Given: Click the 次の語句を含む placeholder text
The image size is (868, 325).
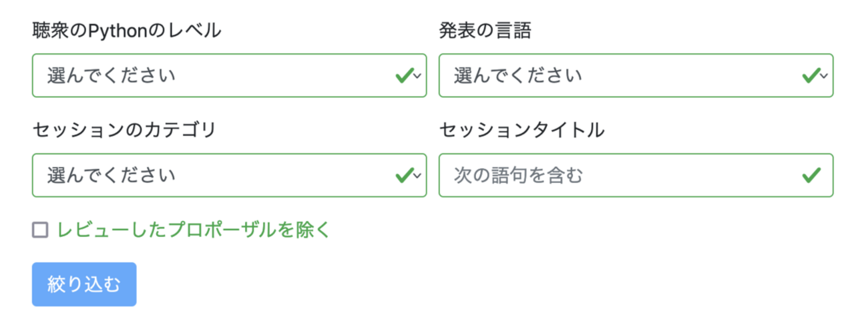Looking at the screenshot, I should tap(519, 176).
